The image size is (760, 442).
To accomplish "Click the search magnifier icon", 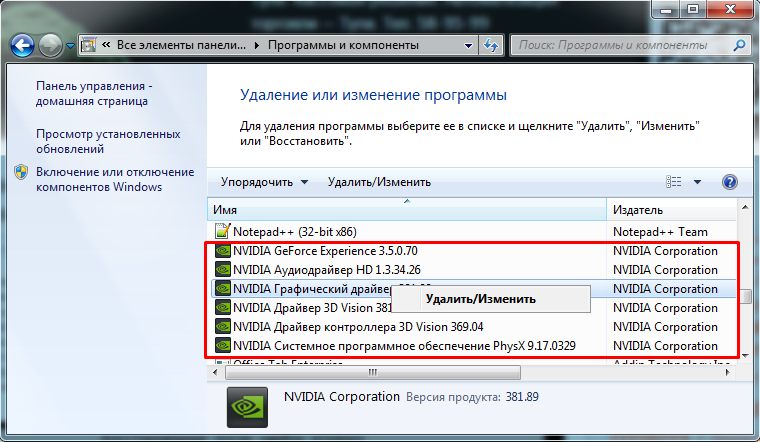I will click(739, 46).
